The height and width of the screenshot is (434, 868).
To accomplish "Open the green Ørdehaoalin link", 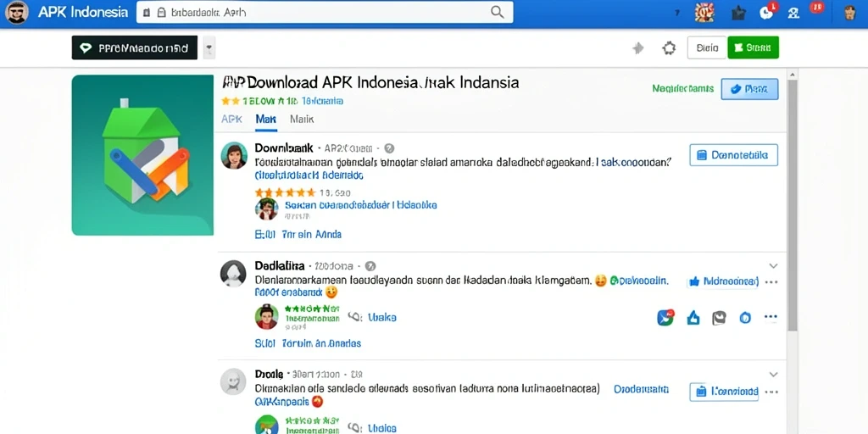I will tap(639, 281).
